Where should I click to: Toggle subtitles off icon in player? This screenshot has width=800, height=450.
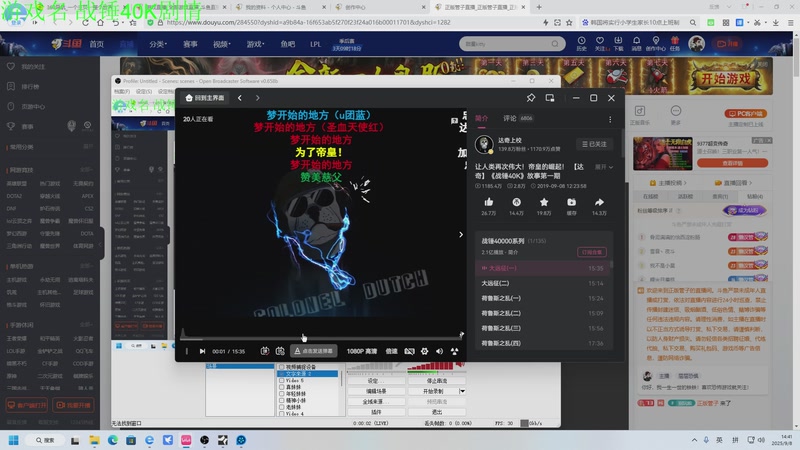pyautogui.click(x=409, y=351)
